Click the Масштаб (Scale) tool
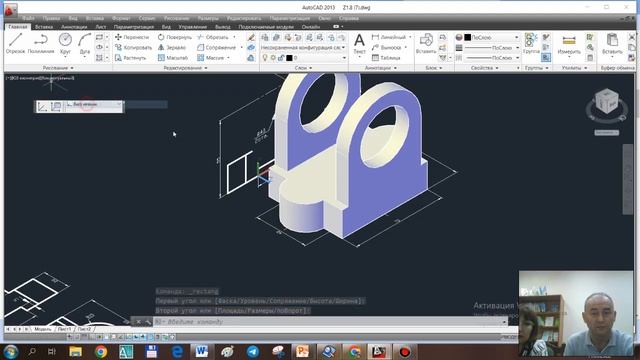This screenshot has height=360, width=640. coord(173,58)
